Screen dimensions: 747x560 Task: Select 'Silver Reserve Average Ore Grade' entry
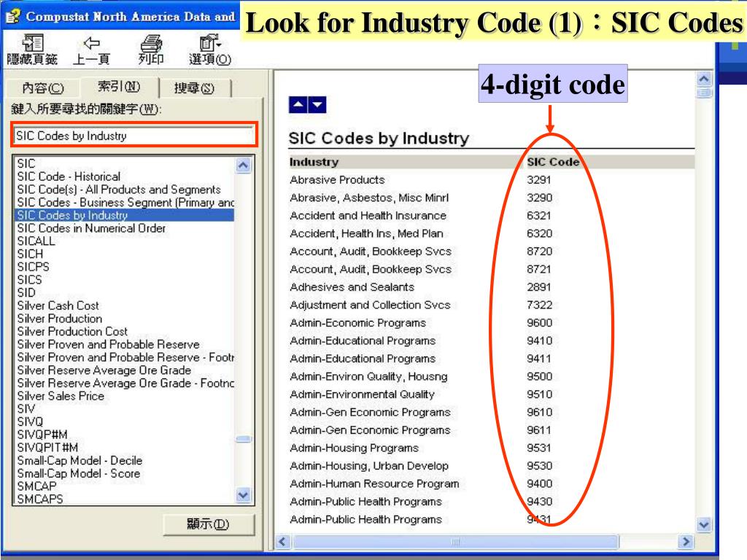click(x=104, y=370)
